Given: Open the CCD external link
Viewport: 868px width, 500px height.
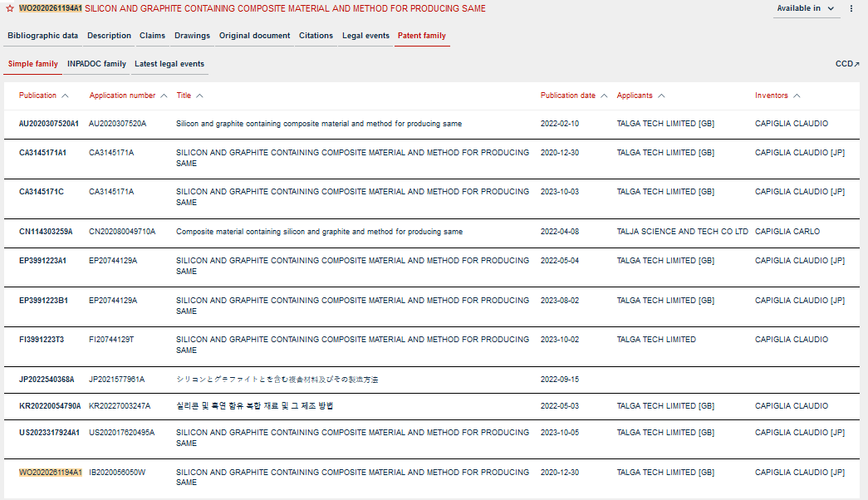Looking at the screenshot, I should 847,64.
